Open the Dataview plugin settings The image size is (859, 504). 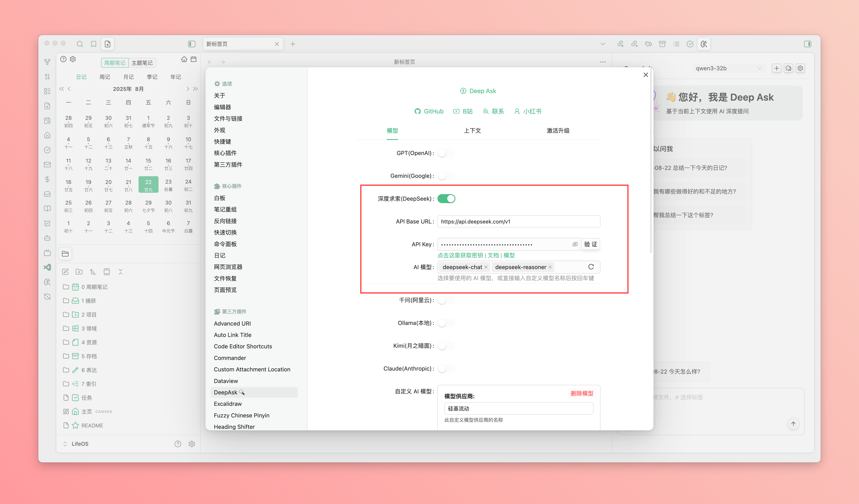pos(226,381)
